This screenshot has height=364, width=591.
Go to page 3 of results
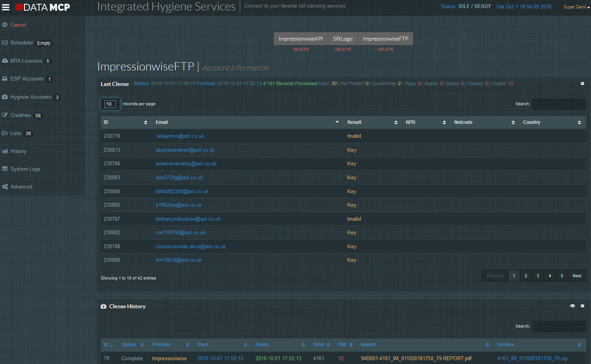coord(538,276)
